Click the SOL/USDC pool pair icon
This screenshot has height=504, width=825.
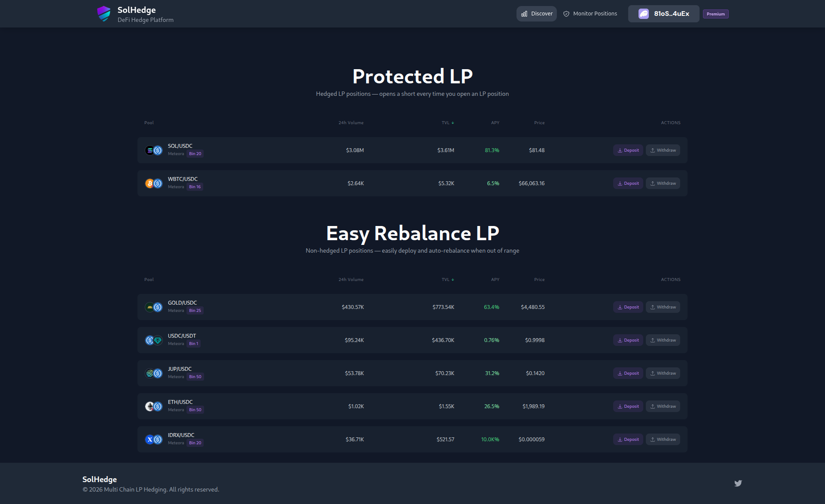pyautogui.click(x=153, y=150)
